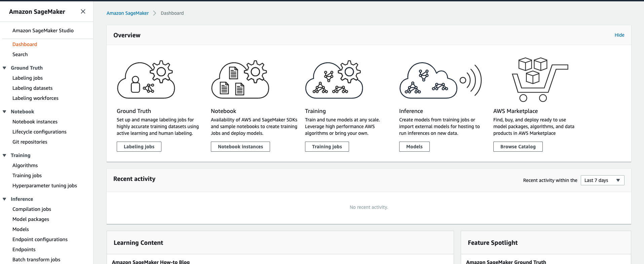Collapse the Notebook sidebar section

[4, 112]
